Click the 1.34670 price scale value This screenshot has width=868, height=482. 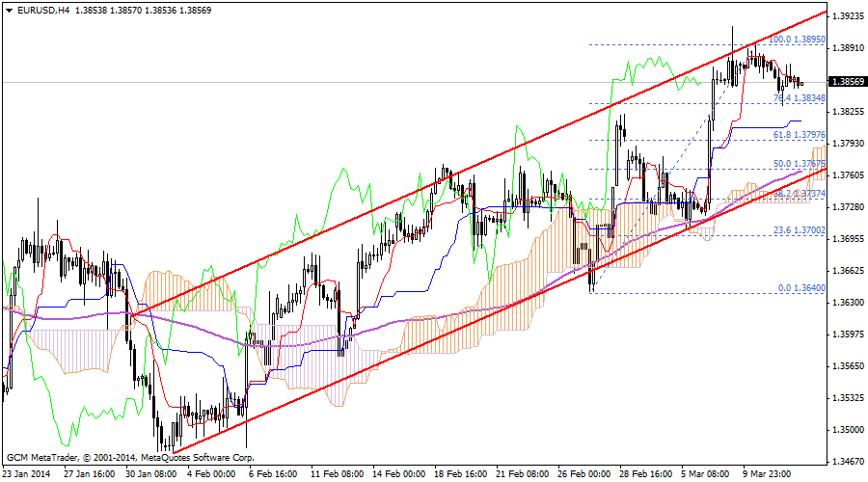848,462
